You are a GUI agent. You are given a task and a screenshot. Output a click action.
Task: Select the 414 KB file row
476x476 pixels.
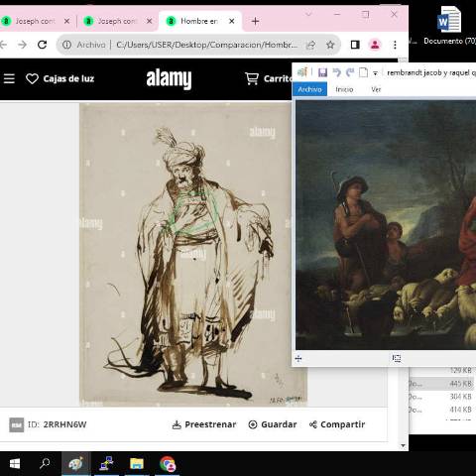(x=442, y=410)
